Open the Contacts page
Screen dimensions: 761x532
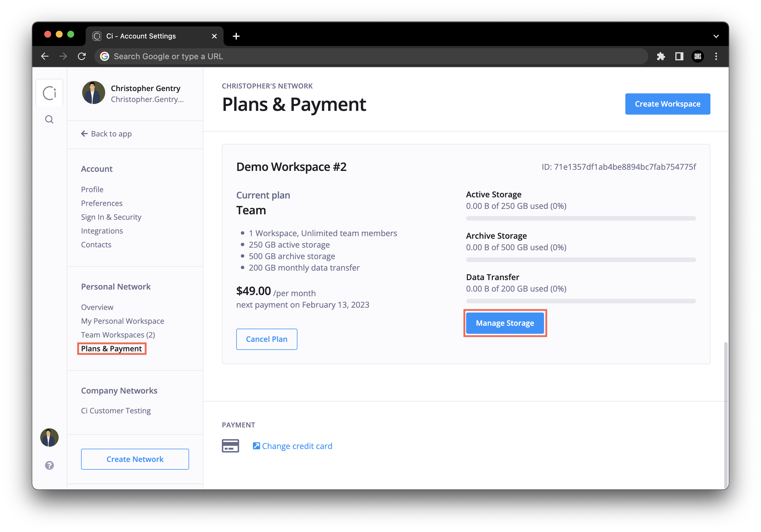tap(96, 244)
